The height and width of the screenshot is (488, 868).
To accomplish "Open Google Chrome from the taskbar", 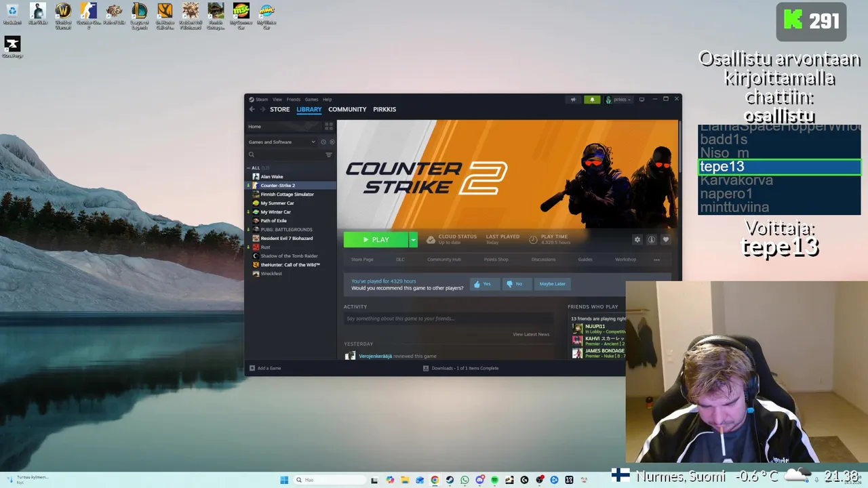I will pos(435,480).
